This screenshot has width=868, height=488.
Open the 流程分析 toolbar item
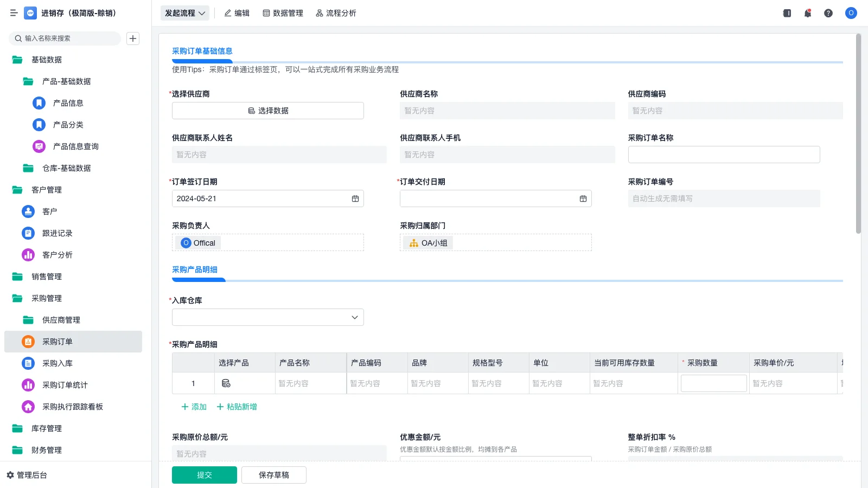[x=336, y=13]
